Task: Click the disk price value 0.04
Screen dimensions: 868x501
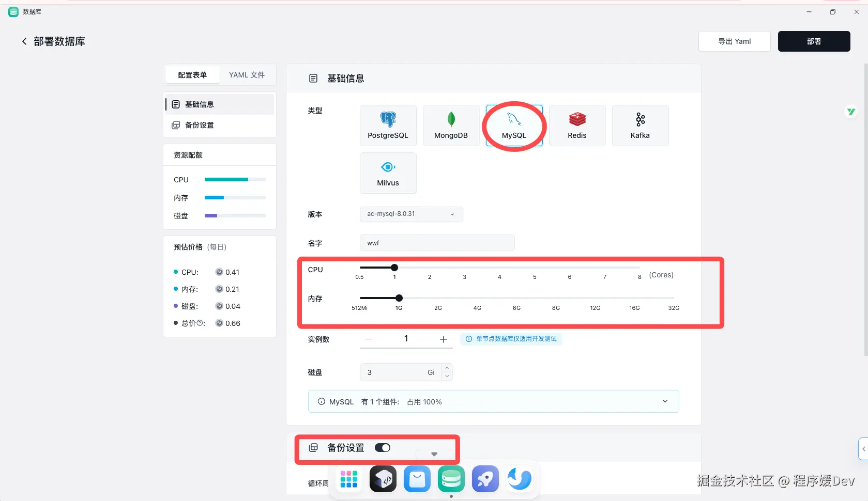Action: (x=233, y=306)
